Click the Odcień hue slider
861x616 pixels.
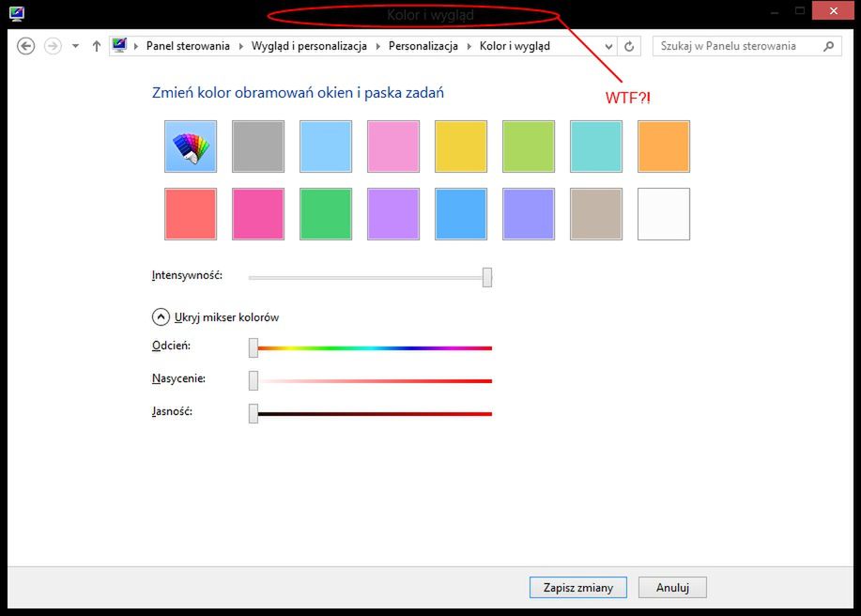pos(370,348)
